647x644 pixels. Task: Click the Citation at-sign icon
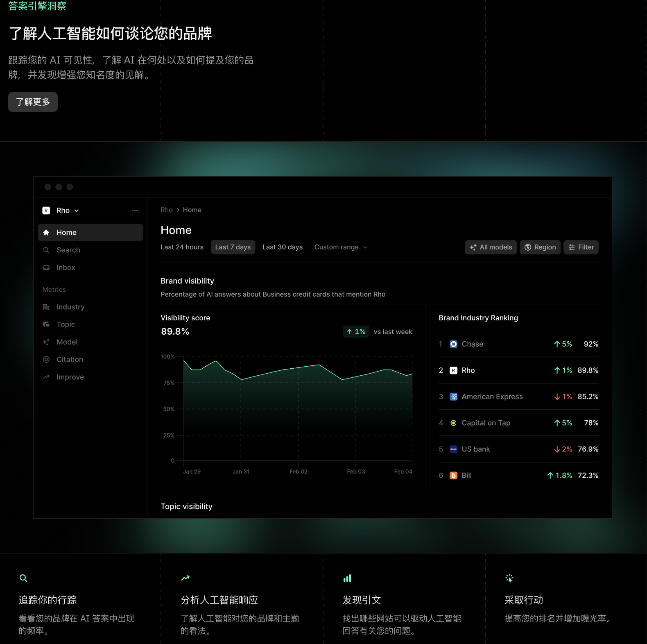point(46,360)
